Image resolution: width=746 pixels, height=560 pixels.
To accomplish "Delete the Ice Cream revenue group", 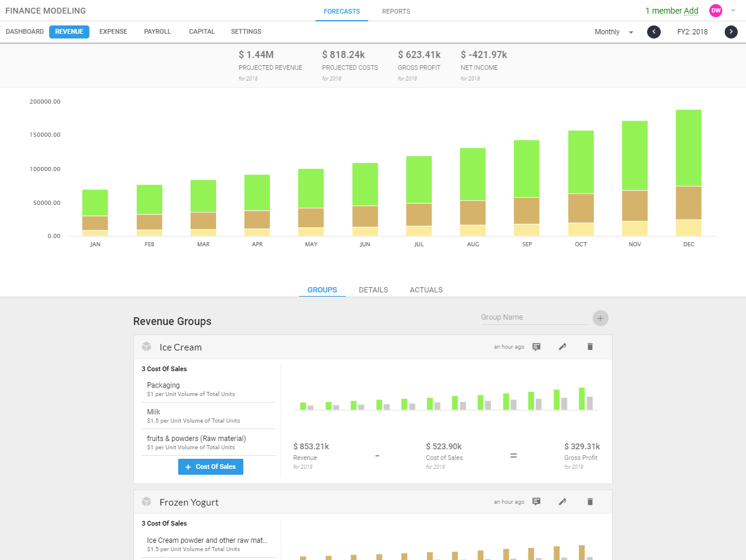I will (x=590, y=347).
